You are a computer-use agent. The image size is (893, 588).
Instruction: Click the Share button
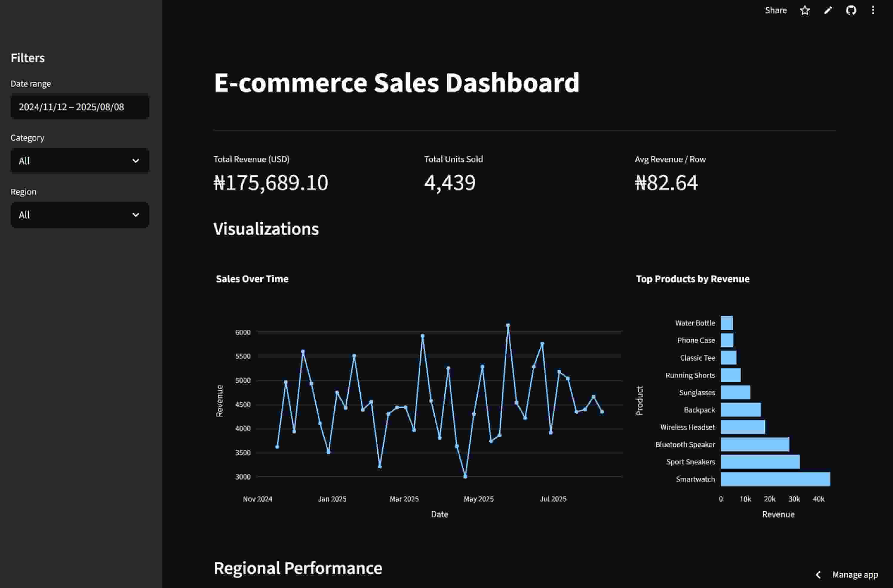tap(776, 10)
